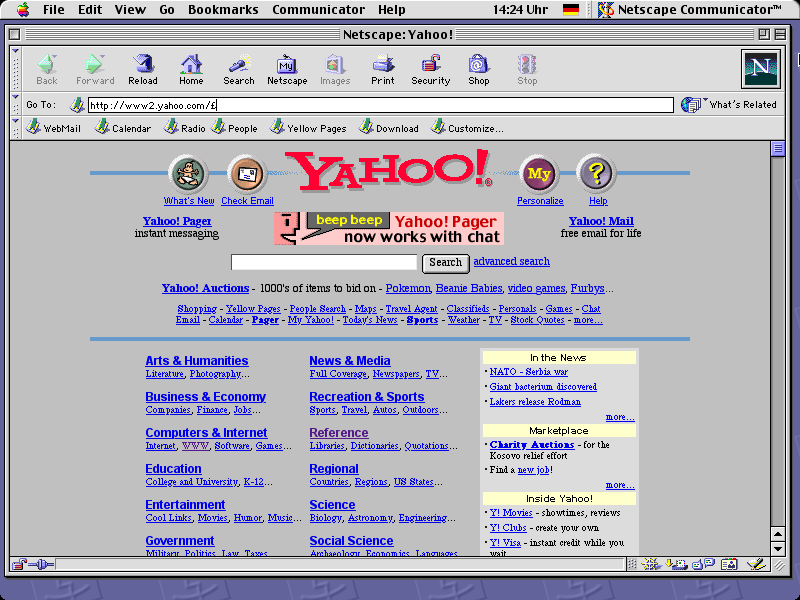Click the Yahoo Search button
Image resolution: width=800 pixels, height=600 pixels.
445,263
